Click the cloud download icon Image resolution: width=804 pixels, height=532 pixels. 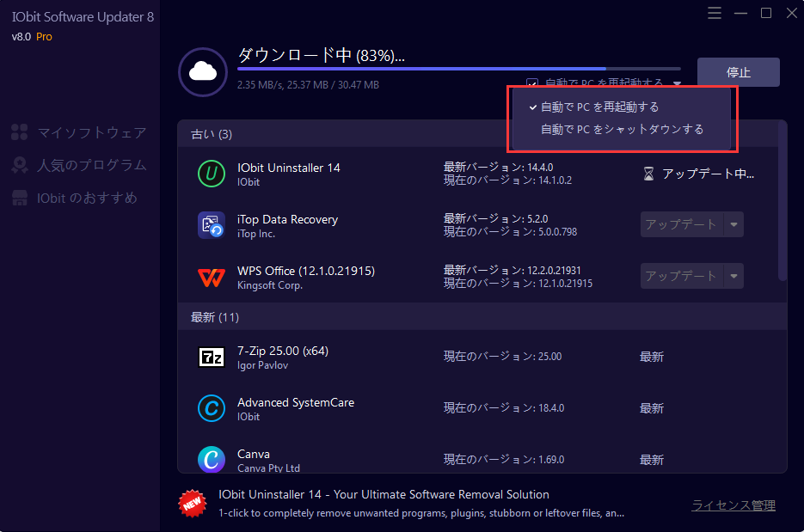[x=203, y=71]
